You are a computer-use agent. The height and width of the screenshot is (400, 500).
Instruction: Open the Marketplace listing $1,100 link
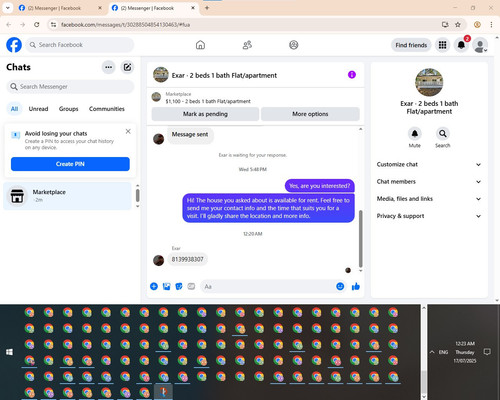[x=208, y=101]
